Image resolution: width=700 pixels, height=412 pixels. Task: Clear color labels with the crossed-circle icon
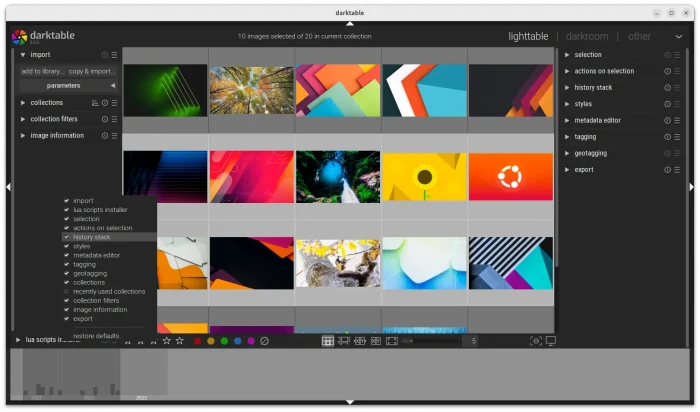point(264,341)
